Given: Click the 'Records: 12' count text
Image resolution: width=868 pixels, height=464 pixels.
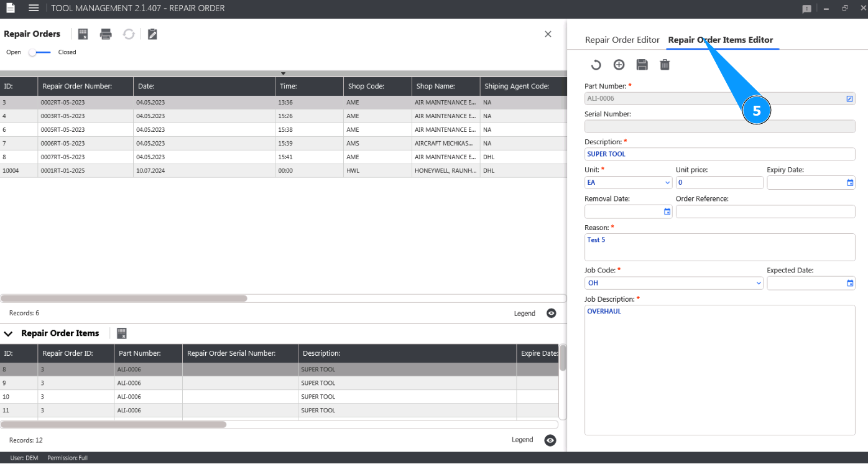Looking at the screenshot, I should (x=26, y=440).
